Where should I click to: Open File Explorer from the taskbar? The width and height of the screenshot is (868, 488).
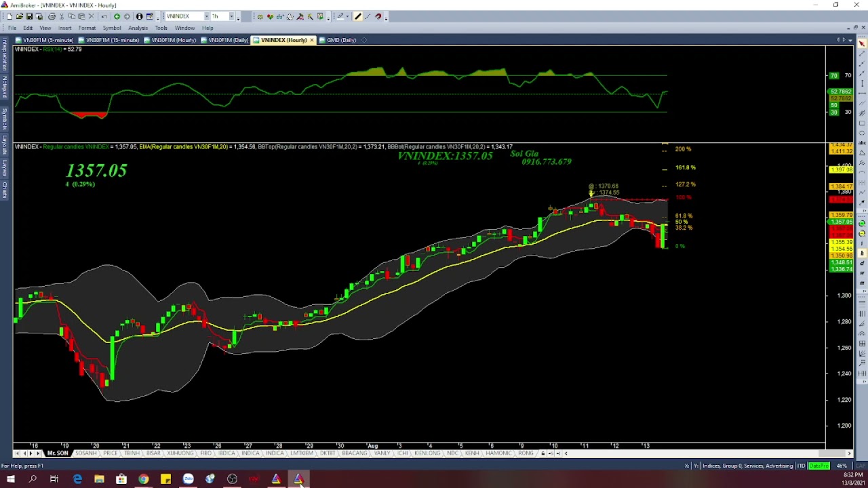pyautogui.click(x=99, y=479)
